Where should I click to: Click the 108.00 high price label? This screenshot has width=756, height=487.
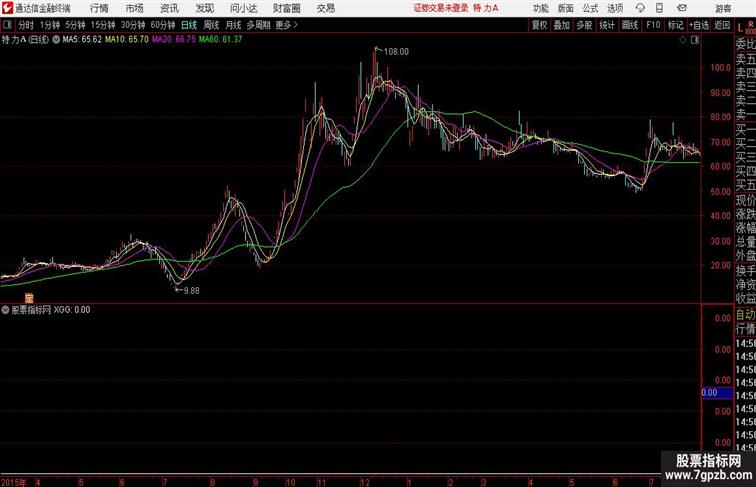tap(396, 52)
